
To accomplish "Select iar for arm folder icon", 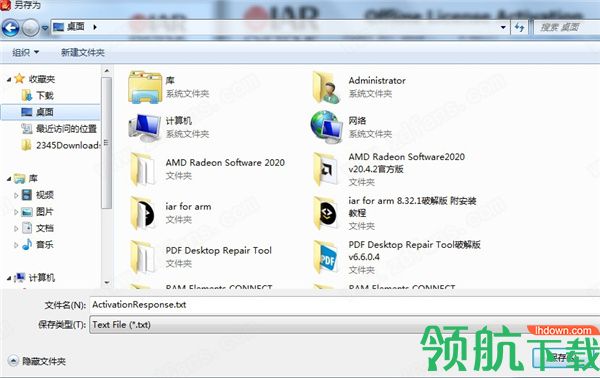I will pos(143,213).
